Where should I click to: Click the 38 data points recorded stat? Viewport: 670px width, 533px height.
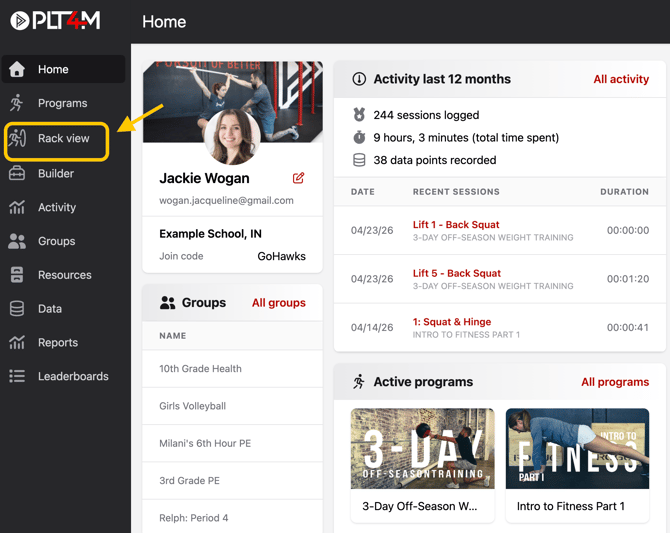click(435, 160)
